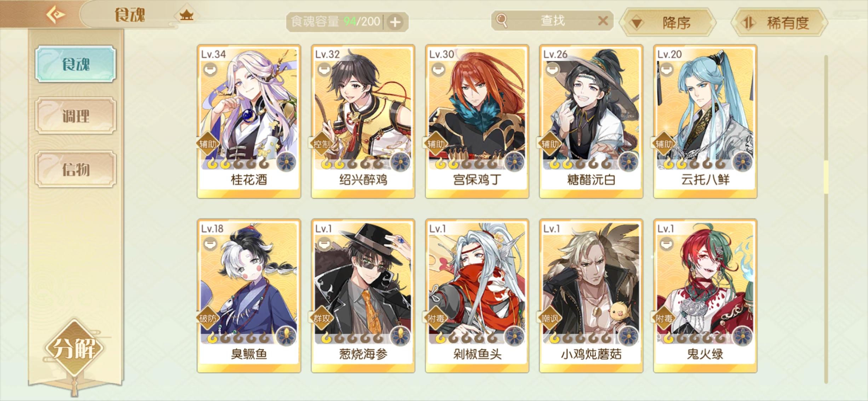868x401 pixels.
Task: Open the 稀有度 sort criteria selector
Action: (779, 23)
